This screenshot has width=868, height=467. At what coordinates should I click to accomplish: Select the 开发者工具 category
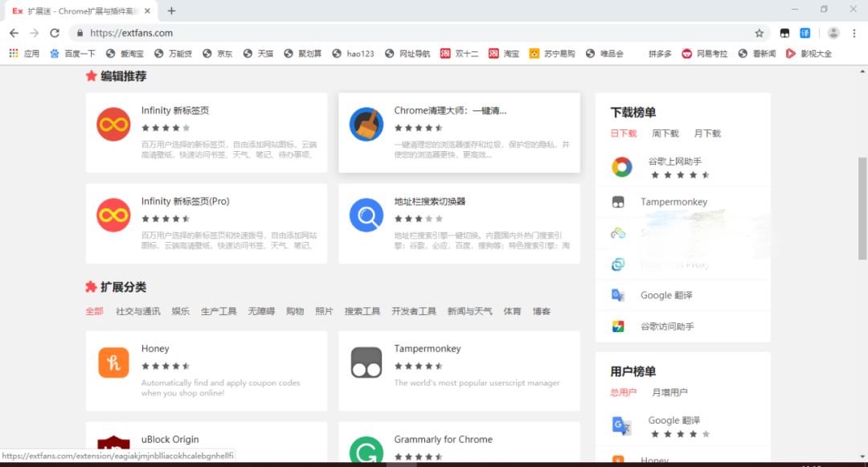click(414, 311)
